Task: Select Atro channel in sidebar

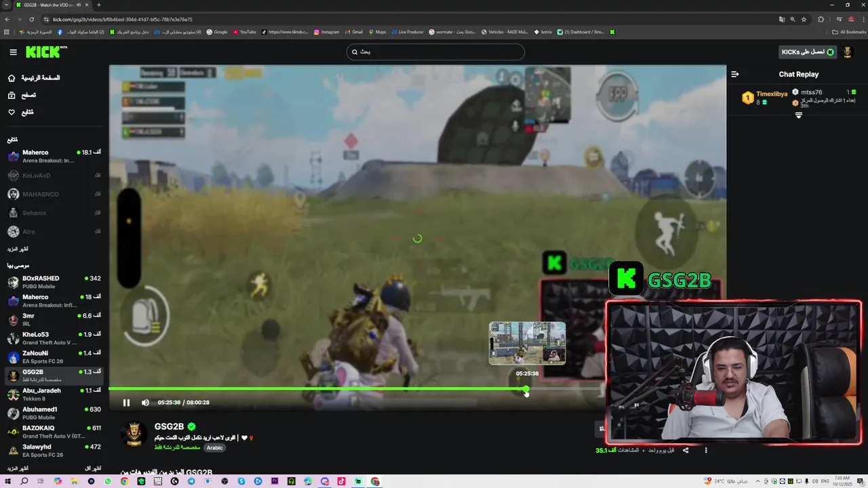Action: tap(54, 232)
